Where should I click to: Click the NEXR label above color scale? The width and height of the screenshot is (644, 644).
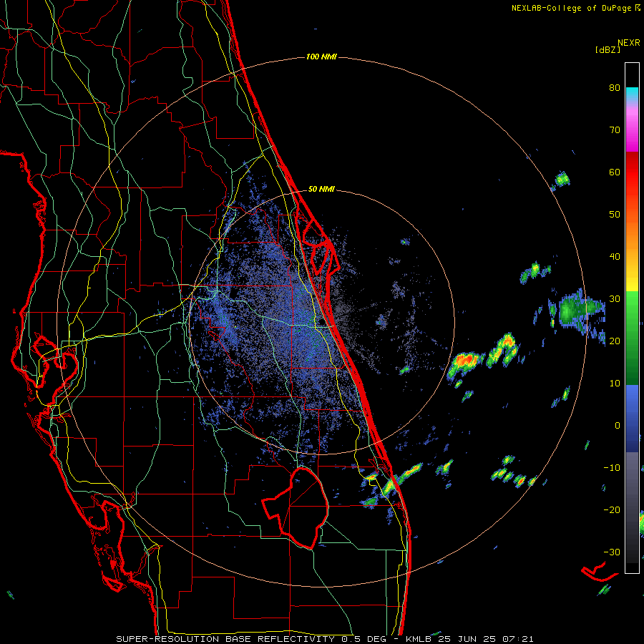pos(629,43)
